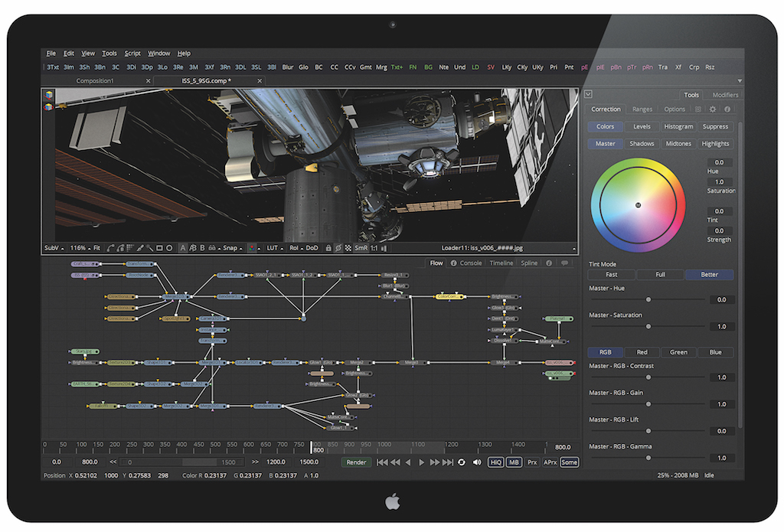Toggle the loop playback icon
784x532 pixels.
point(462,462)
